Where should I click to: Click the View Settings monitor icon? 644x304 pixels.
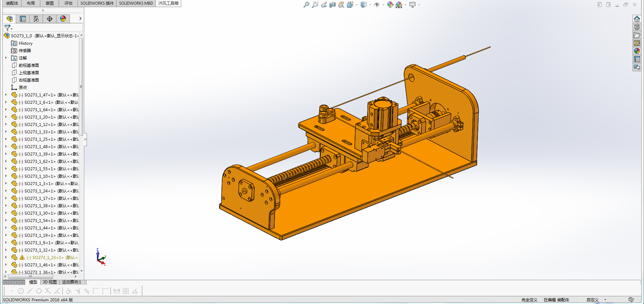(412, 5)
